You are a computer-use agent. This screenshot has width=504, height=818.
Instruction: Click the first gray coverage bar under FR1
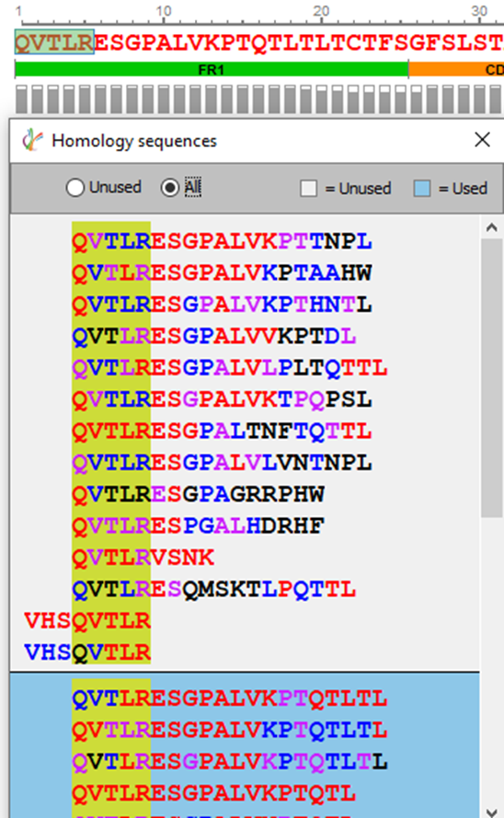point(21,99)
